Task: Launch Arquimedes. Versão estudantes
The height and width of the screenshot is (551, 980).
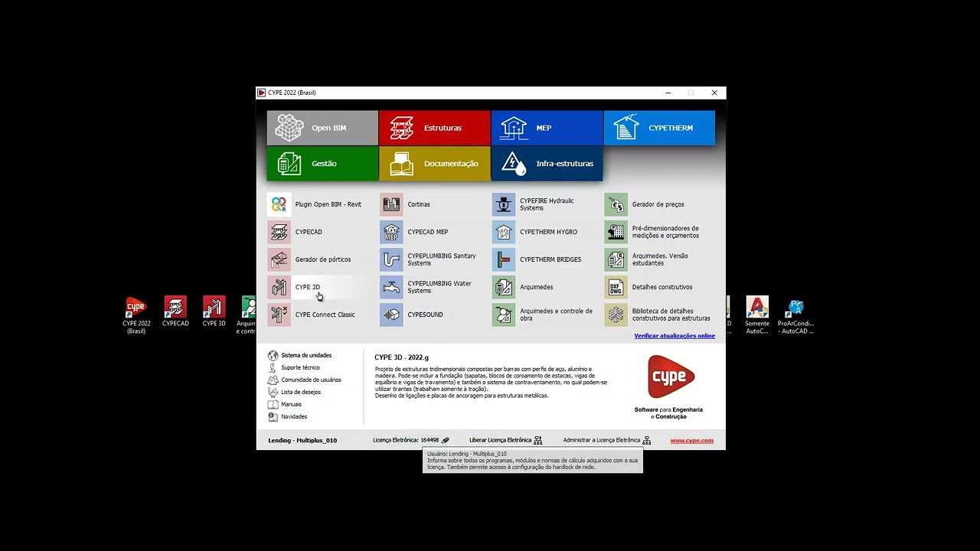Action: tap(647, 259)
